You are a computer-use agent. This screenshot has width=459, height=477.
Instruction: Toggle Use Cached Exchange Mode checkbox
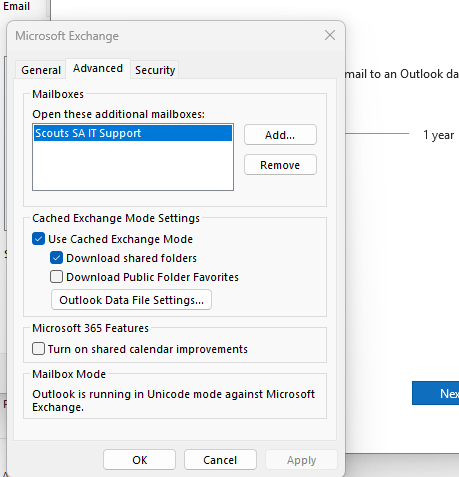[x=38, y=239]
